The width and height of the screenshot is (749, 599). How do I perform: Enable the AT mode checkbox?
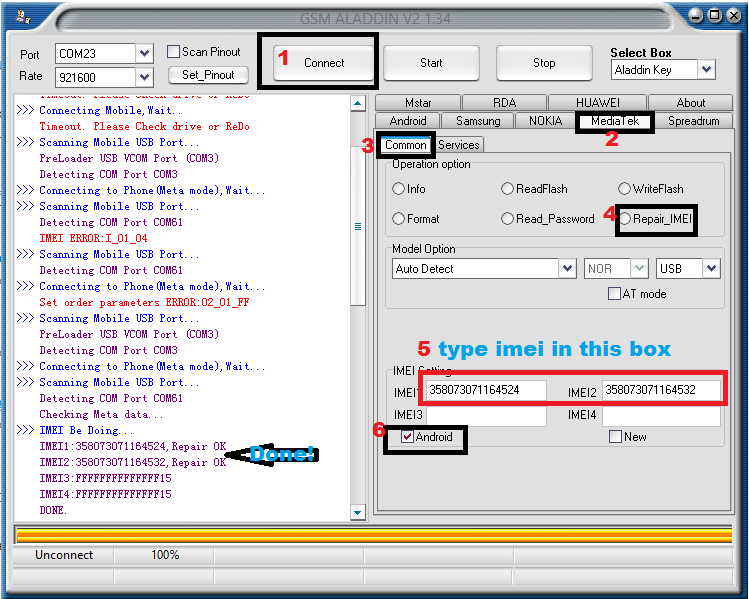pyautogui.click(x=614, y=293)
